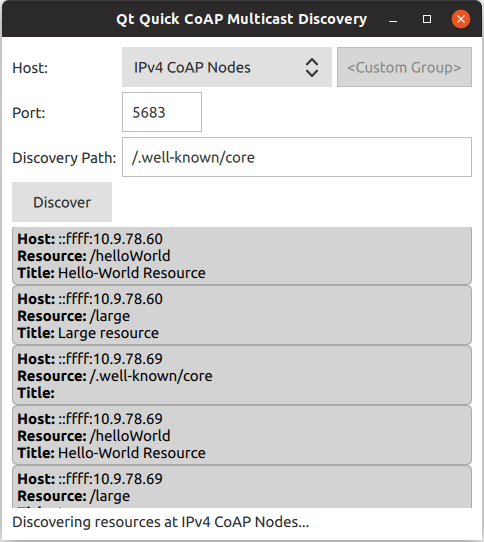Click the Host label
The width and height of the screenshot is (484, 542).
point(30,68)
